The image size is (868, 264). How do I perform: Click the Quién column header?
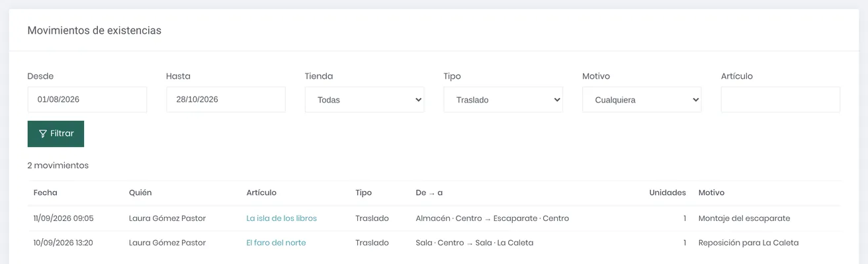[140, 193]
